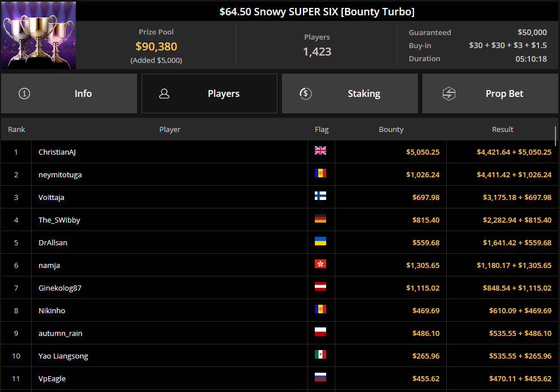Click neymitotuga's result $4,411.42 + $1,026.24
The height and width of the screenshot is (392, 560).
(514, 174)
